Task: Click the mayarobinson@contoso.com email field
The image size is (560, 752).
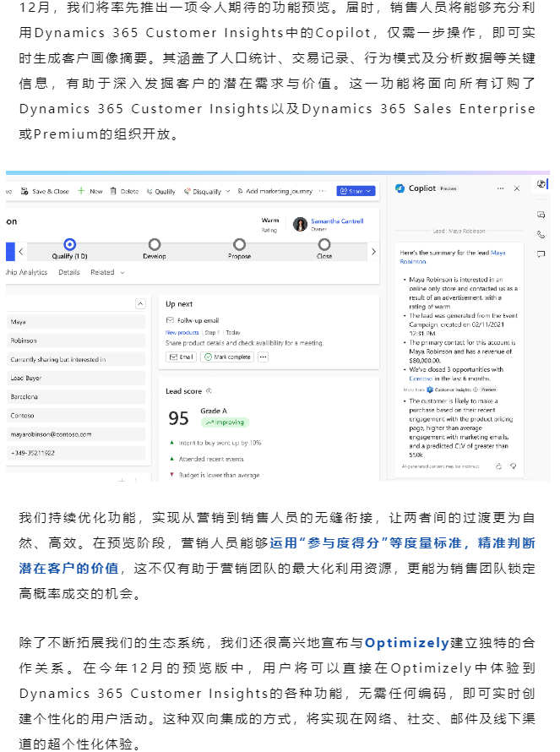Action: [x=76, y=434]
